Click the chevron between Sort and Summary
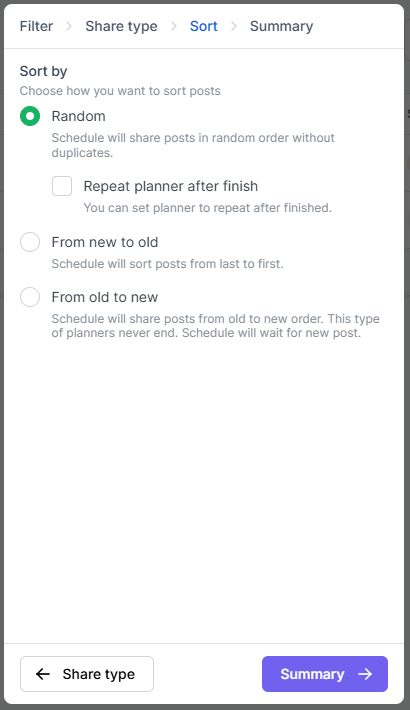The width and height of the screenshot is (410, 710). click(x=234, y=26)
